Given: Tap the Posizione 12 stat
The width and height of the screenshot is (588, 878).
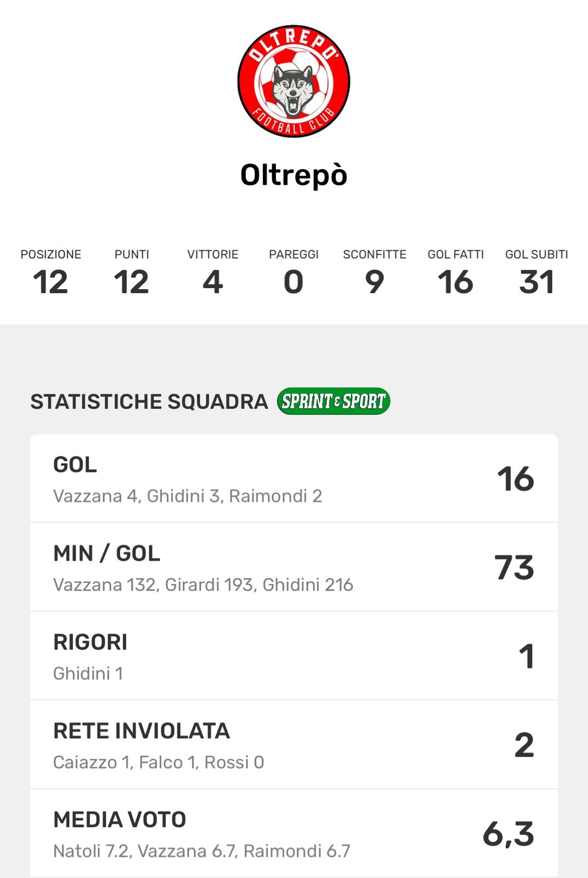Looking at the screenshot, I should pos(50,273).
